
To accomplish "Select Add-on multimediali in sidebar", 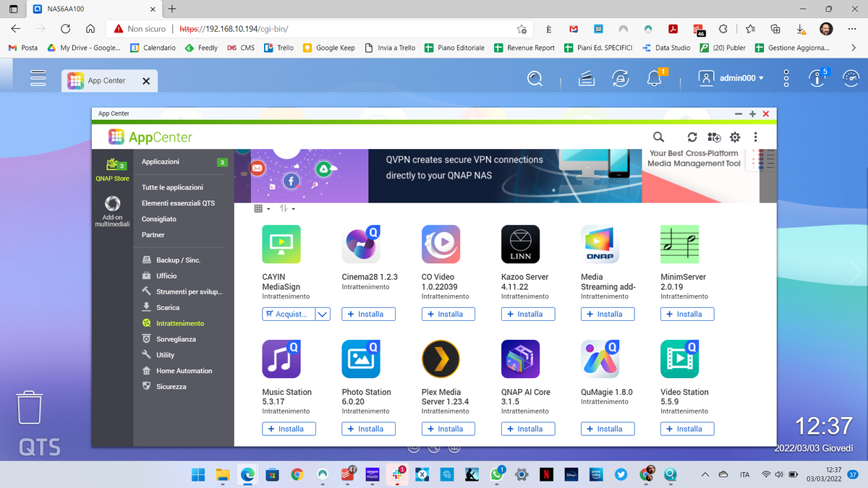I will (112, 211).
